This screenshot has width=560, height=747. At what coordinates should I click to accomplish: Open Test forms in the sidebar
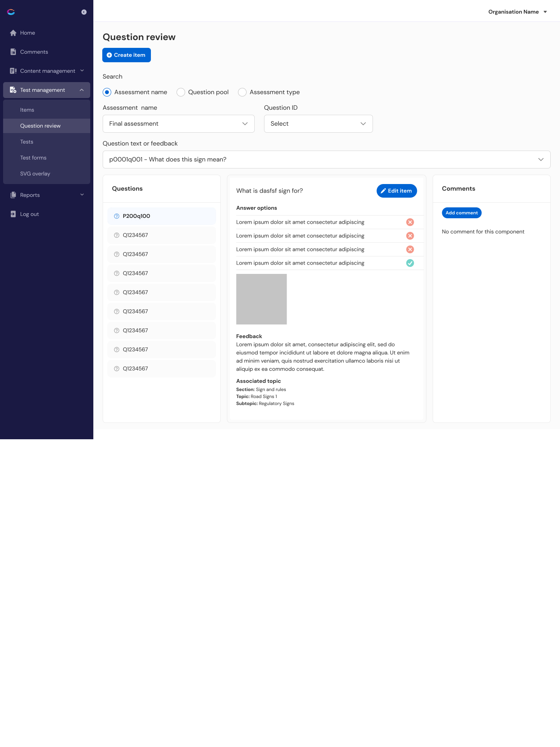(x=33, y=158)
